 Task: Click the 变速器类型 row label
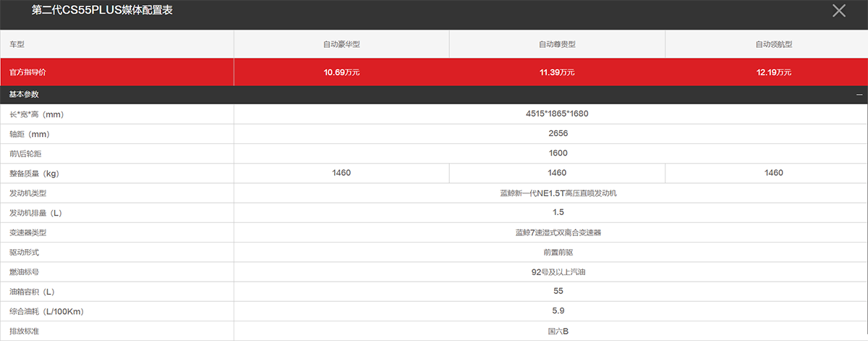[28, 232]
